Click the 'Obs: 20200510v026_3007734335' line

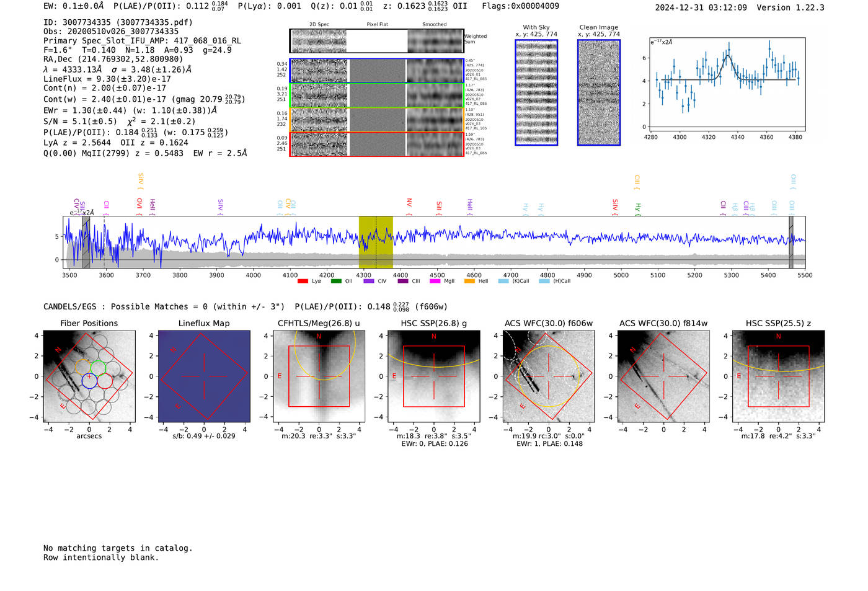pos(111,32)
